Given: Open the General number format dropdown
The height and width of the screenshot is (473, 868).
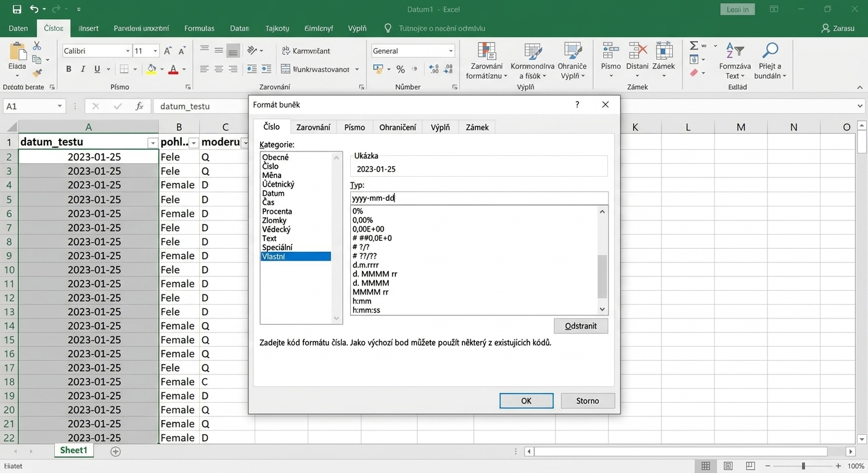Looking at the screenshot, I should coord(451,51).
